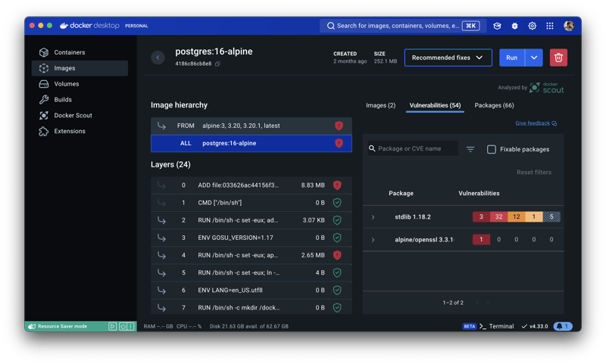This screenshot has height=364, width=606.
Task: Open the Run button dropdown arrow
Action: coord(534,58)
